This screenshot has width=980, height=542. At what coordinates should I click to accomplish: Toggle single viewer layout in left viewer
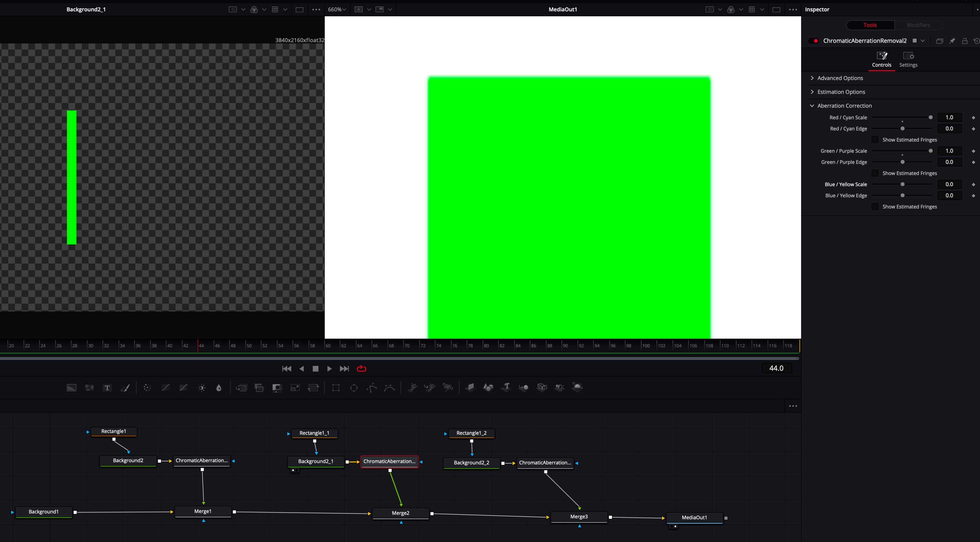point(299,10)
